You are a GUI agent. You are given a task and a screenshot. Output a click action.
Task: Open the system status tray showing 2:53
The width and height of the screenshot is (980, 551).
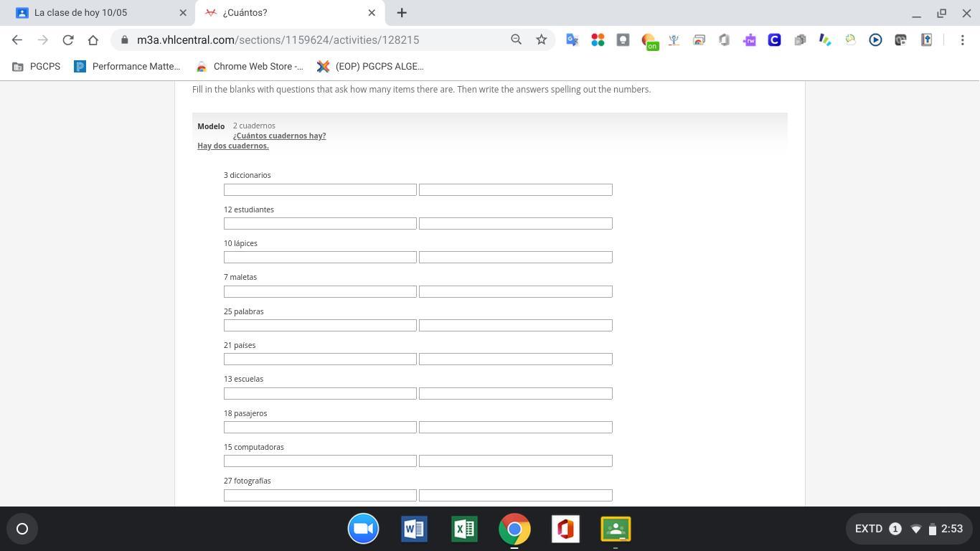[909, 529]
